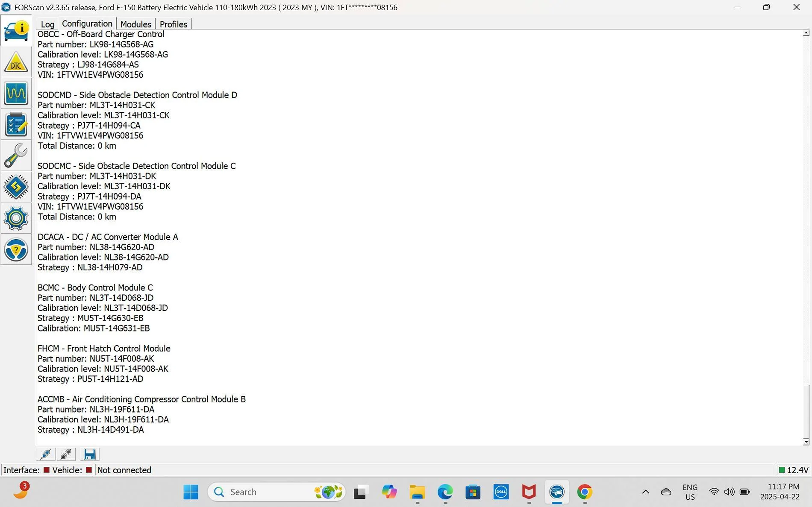Click the FHCM - Front Hatch Control Module heading
The image size is (812, 507).
click(x=104, y=348)
